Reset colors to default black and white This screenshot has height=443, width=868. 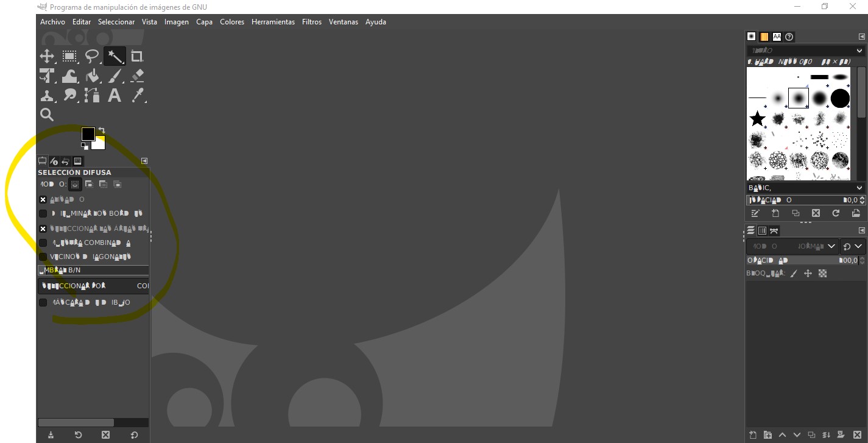[x=85, y=146]
